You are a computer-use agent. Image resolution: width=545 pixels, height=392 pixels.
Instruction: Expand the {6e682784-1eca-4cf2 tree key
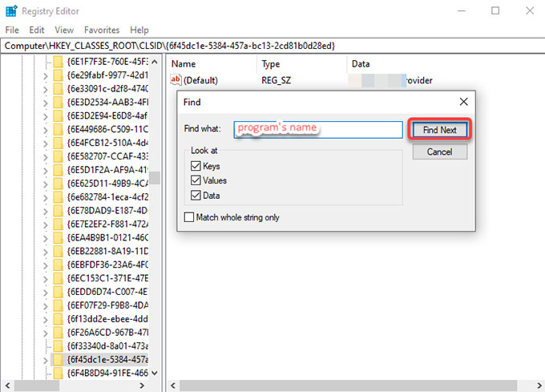tap(45, 197)
